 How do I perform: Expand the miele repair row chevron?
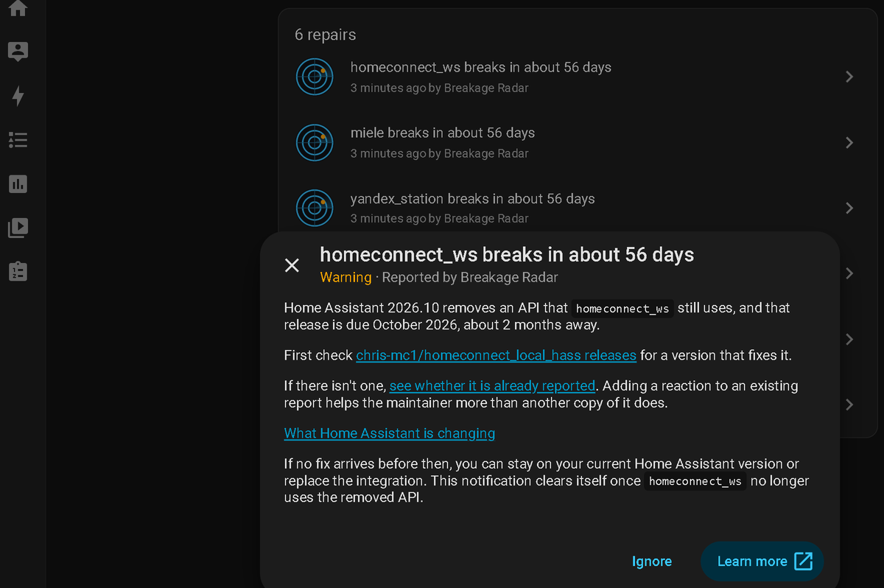point(849,142)
